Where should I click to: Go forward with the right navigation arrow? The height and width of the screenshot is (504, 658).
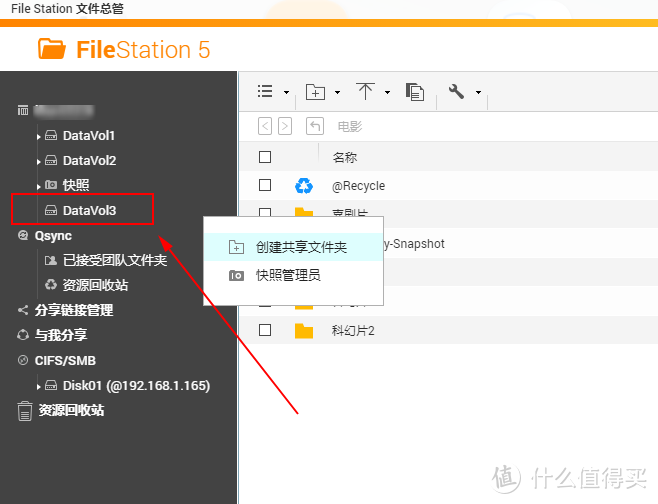(x=285, y=126)
